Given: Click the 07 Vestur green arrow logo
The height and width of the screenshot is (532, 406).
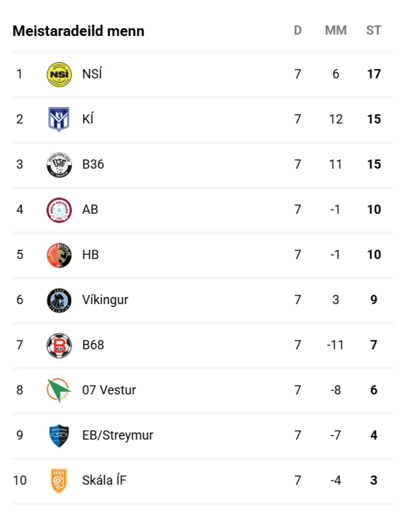Looking at the screenshot, I should tap(59, 390).
